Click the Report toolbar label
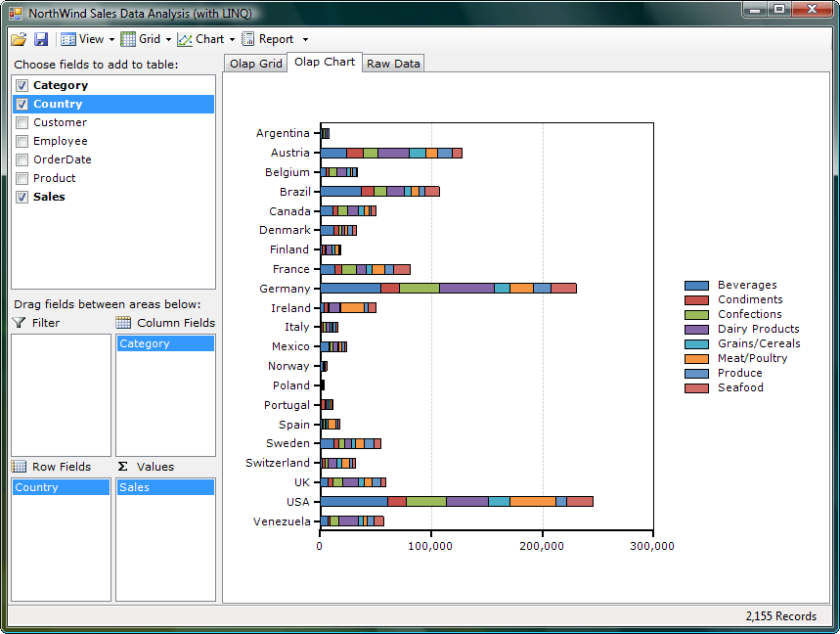The width and height of the screenshot is (840, 634). tap(276, 39)
